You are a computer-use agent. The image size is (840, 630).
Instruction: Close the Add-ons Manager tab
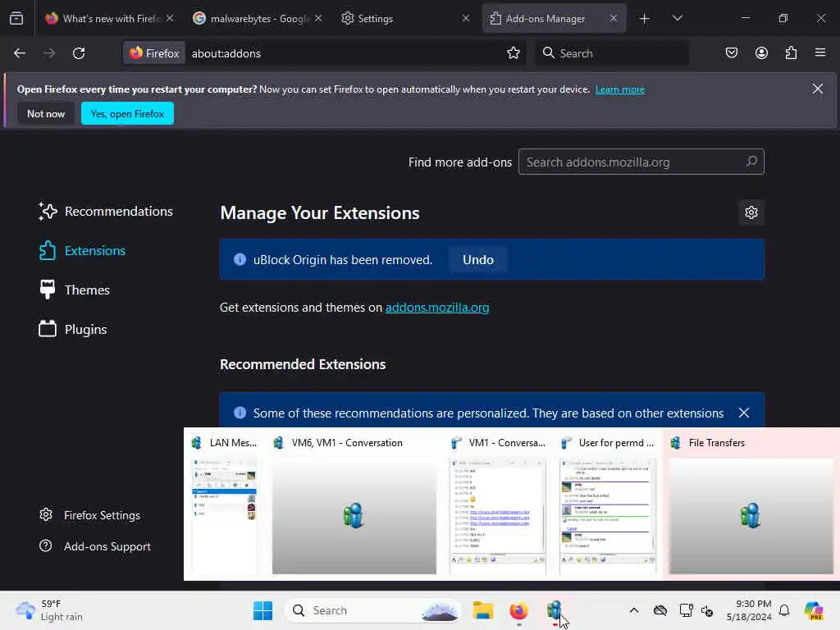(x=614, y=18)
